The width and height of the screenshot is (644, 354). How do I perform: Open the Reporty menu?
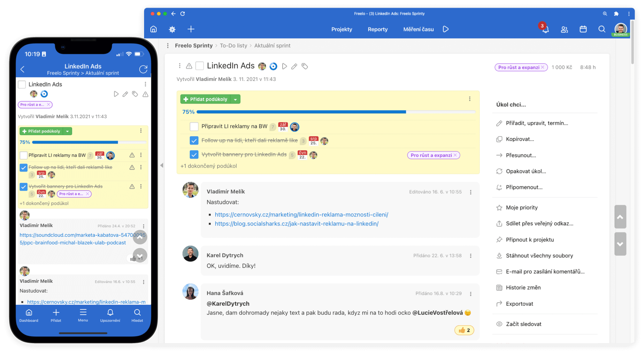[378, 29]
